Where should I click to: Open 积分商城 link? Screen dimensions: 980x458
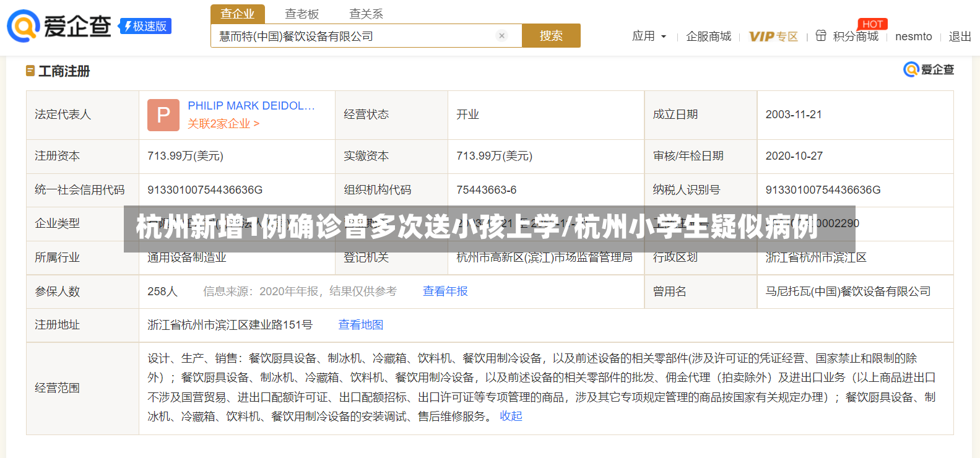point(856,37)
